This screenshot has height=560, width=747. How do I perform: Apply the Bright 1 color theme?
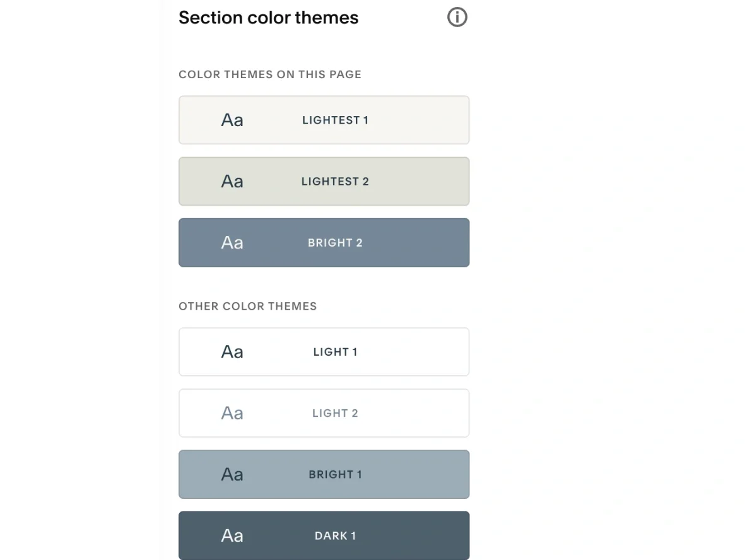324,474
